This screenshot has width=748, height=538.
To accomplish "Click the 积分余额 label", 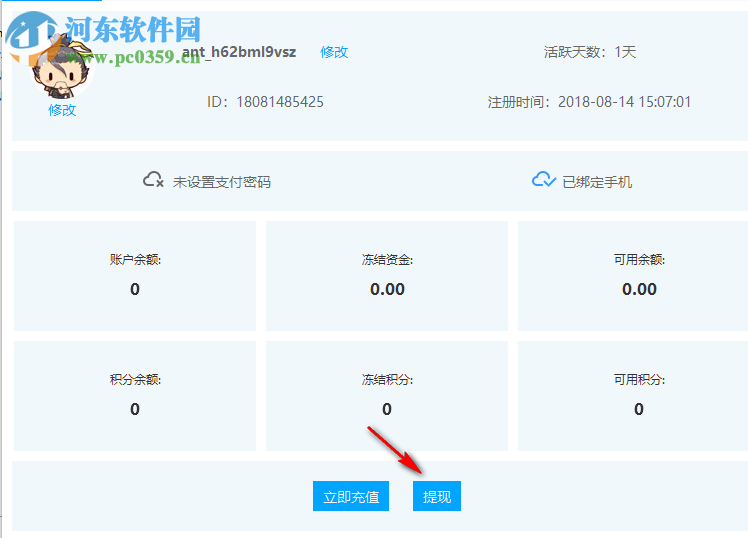I will point(135,380).
